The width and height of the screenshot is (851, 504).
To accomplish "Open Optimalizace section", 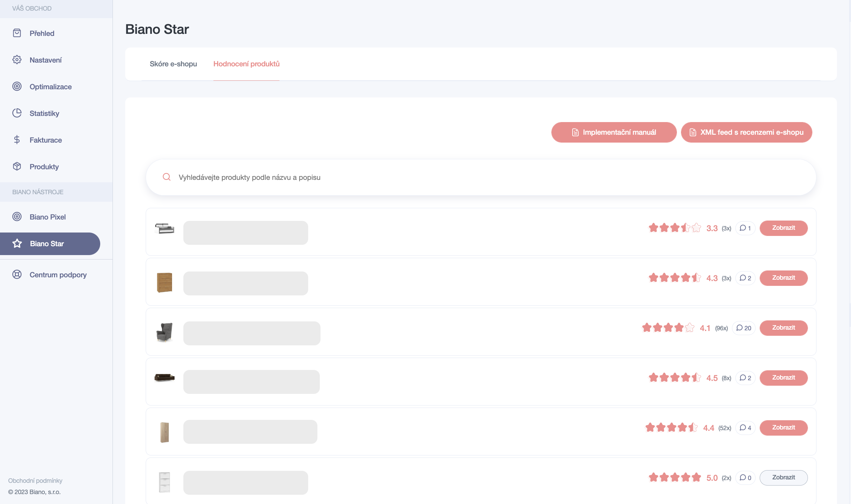I will coord(51,87).
